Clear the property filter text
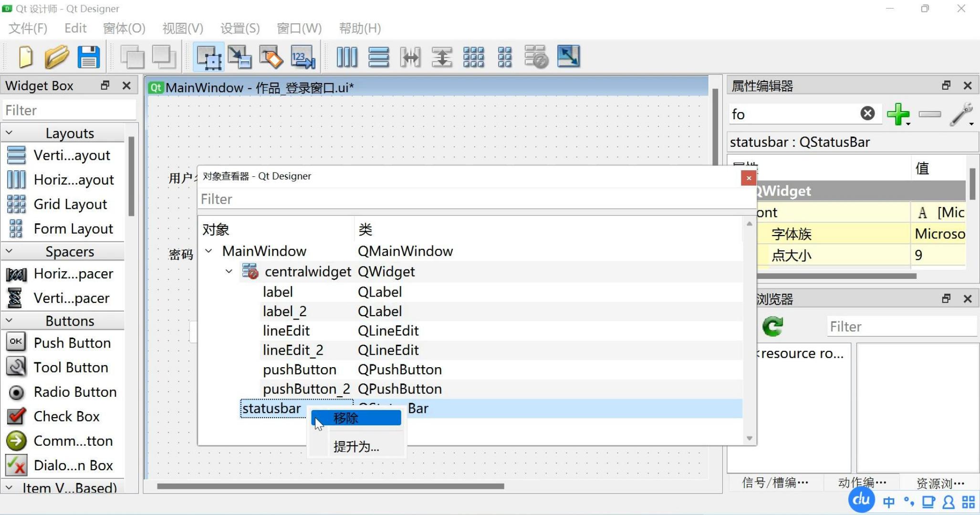The height and width of the screenshot is (515, 980). [x=867, y=113]
